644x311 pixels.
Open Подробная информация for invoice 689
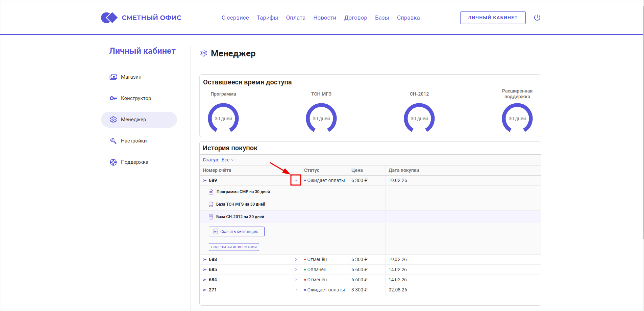(234, 247)
